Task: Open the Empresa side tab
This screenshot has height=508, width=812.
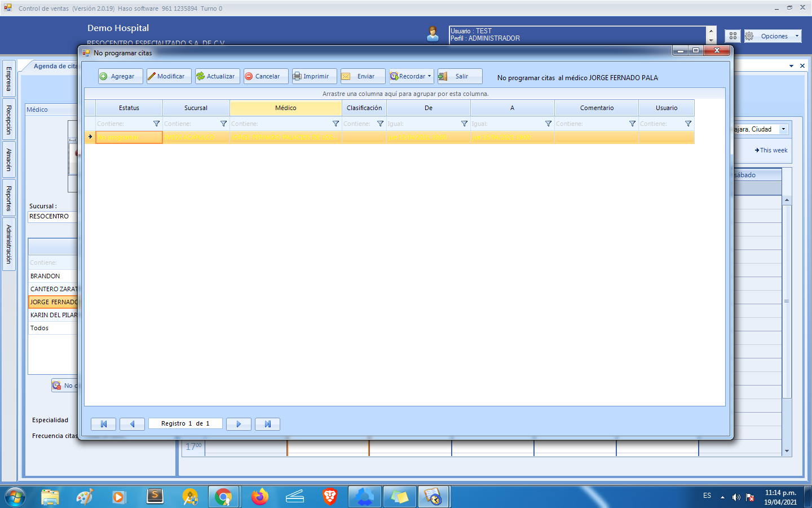Action: [x=9, y=78]
